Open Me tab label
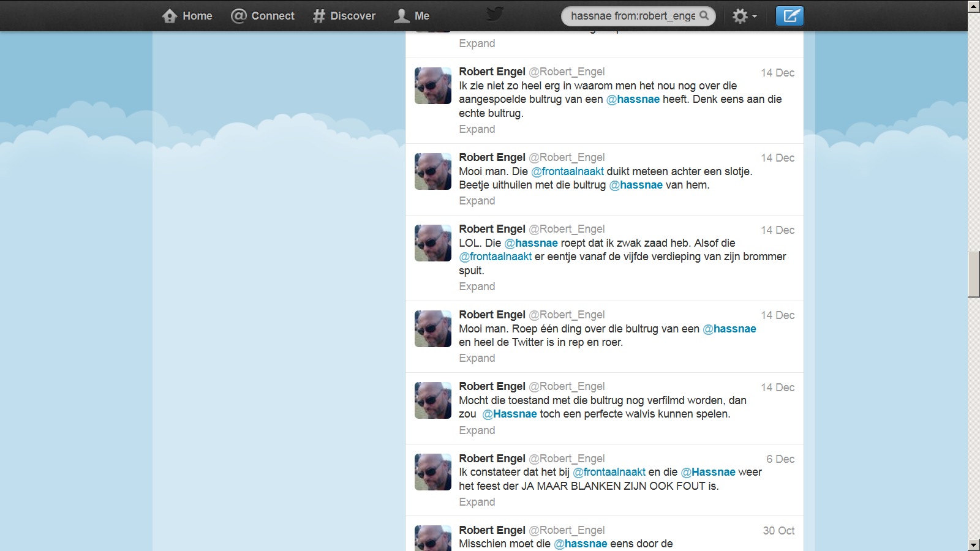980x551 pixels. [422, 16]
